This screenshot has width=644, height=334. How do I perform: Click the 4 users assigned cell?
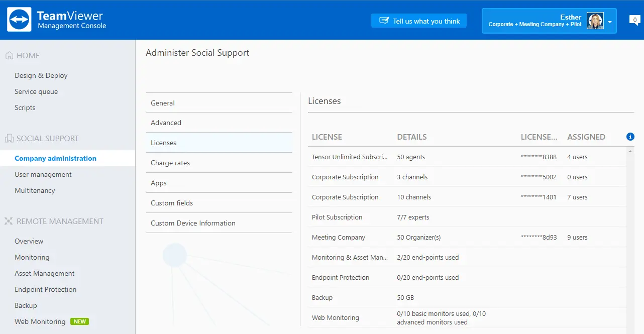coord(577,157)
